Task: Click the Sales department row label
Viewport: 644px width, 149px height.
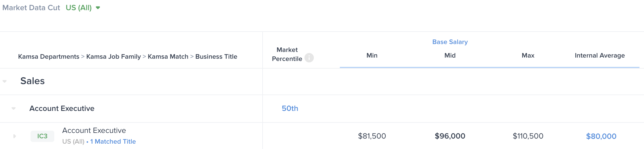Action: 33,81
